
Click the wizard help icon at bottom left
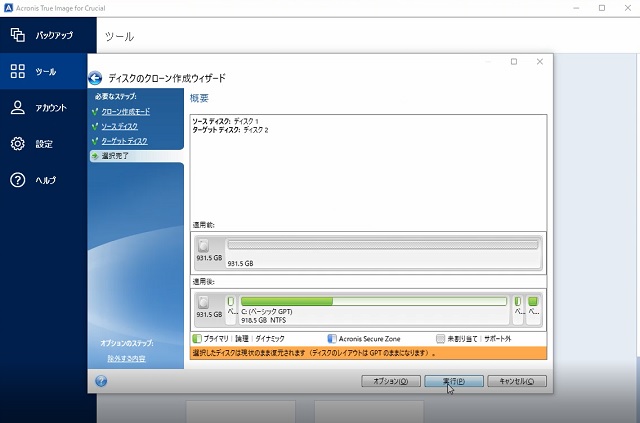[x=101, y=381]
